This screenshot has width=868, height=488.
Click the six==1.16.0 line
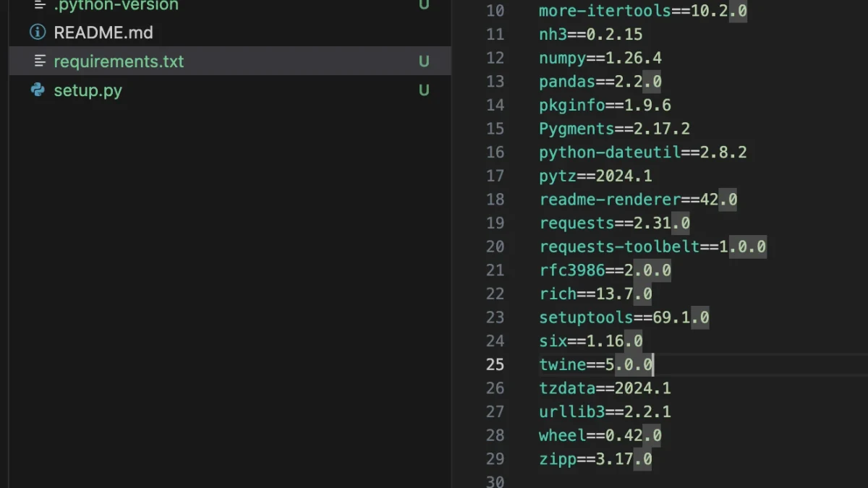coord(591,341)
